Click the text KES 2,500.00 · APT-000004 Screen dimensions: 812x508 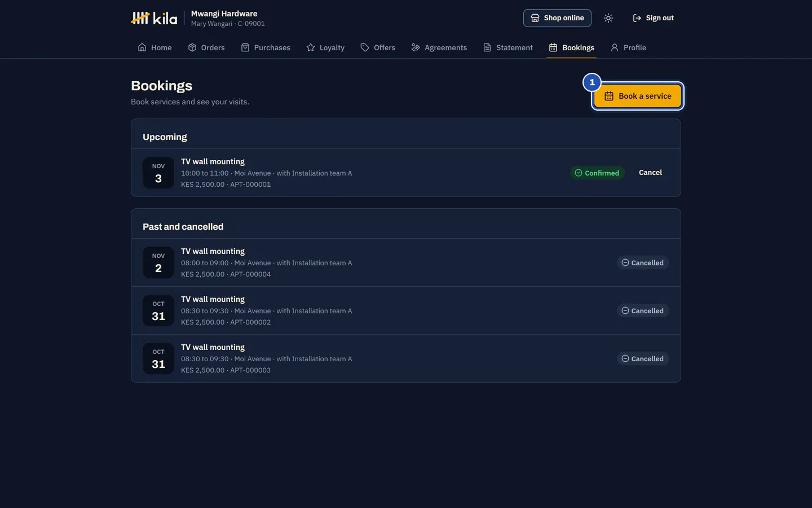226,274
